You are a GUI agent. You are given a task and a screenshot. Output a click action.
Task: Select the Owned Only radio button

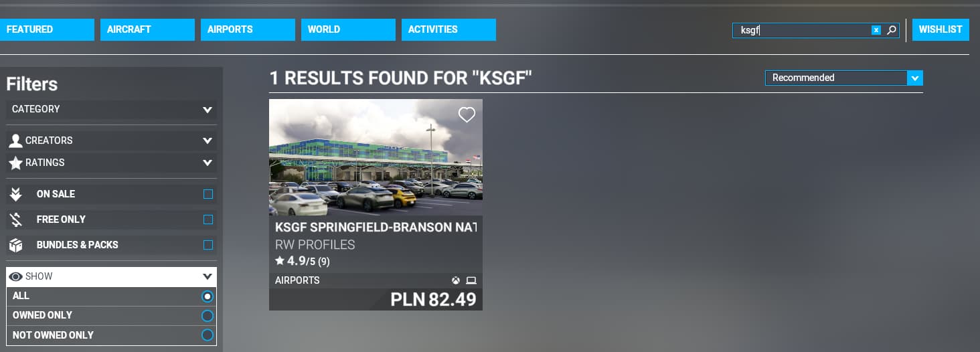tap(208, 315)
